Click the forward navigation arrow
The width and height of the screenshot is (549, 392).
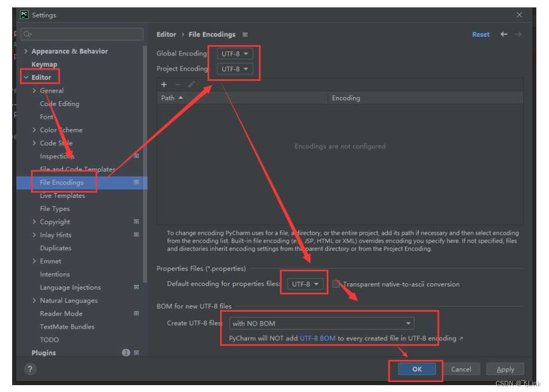(518, 34)
